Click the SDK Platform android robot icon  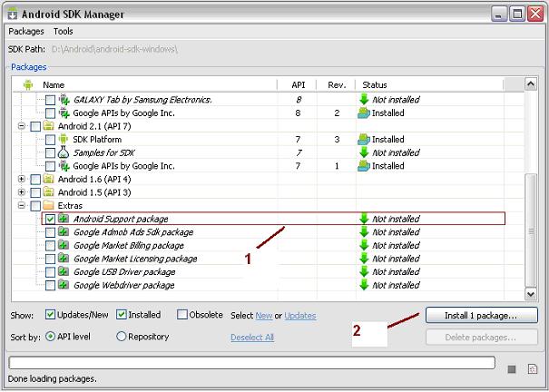pyautogui.click(x=64, y=140)
